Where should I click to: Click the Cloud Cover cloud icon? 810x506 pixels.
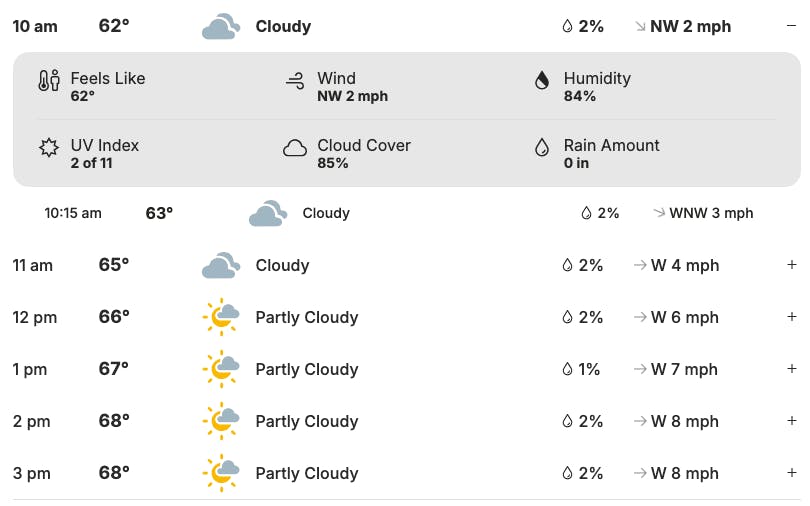click(x=295, y=149)
